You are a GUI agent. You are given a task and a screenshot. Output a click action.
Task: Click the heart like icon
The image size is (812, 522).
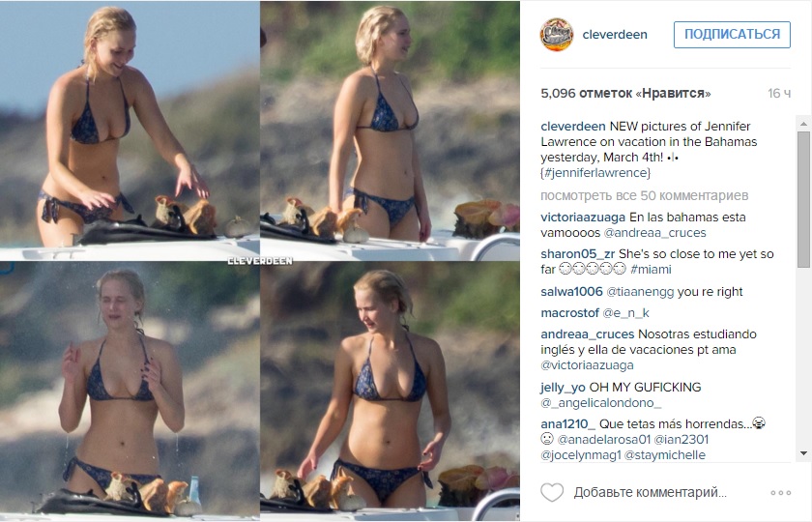(552, 492)
